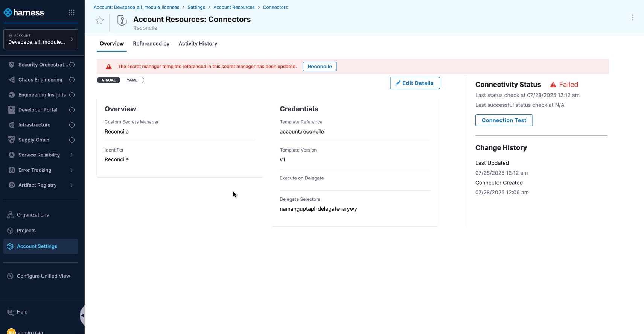Click the Reconcile button in warning banner
Screen dimensions: 644x334
[320, 67]
